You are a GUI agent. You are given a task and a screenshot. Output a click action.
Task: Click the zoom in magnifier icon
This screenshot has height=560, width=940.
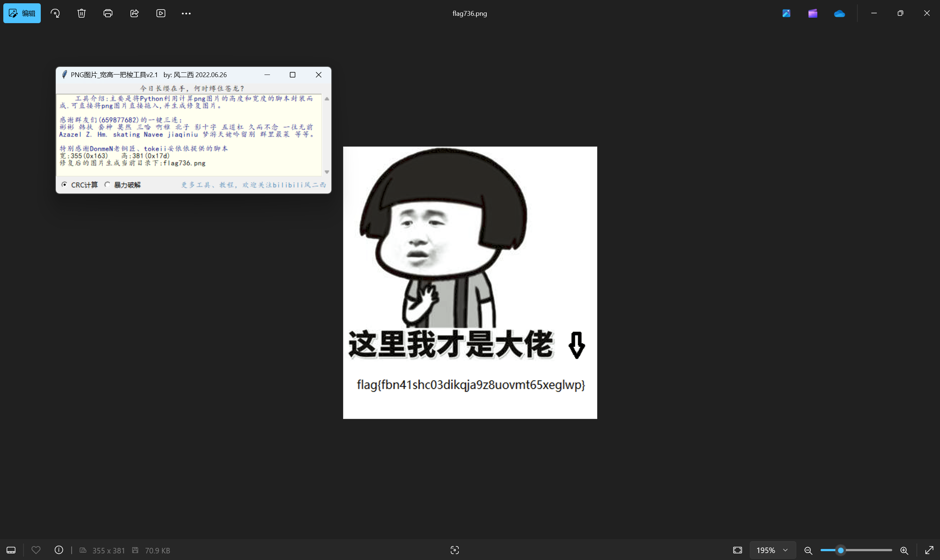click(x=904, y=550)
